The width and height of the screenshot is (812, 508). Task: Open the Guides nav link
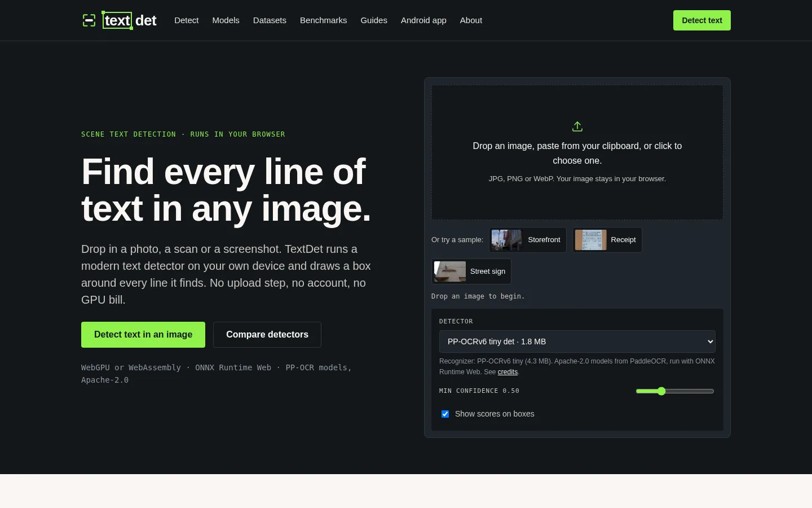pos(374,20)
